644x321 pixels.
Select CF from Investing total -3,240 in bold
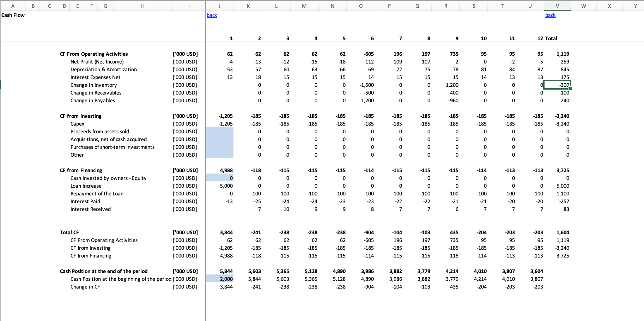(562, 116)
